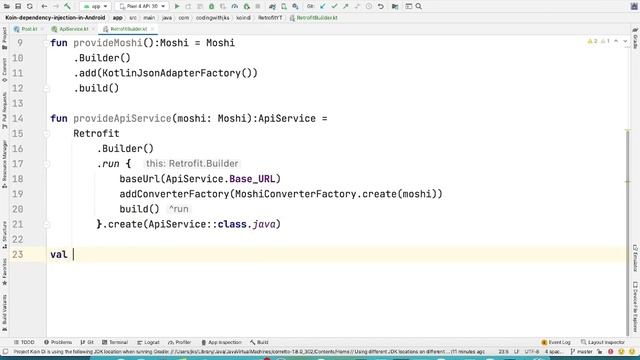This screenshot has height=360, width=640.
Task: Open the Favorites tool window sidebar
Action: pyautogui.click(x=4, y=271)
